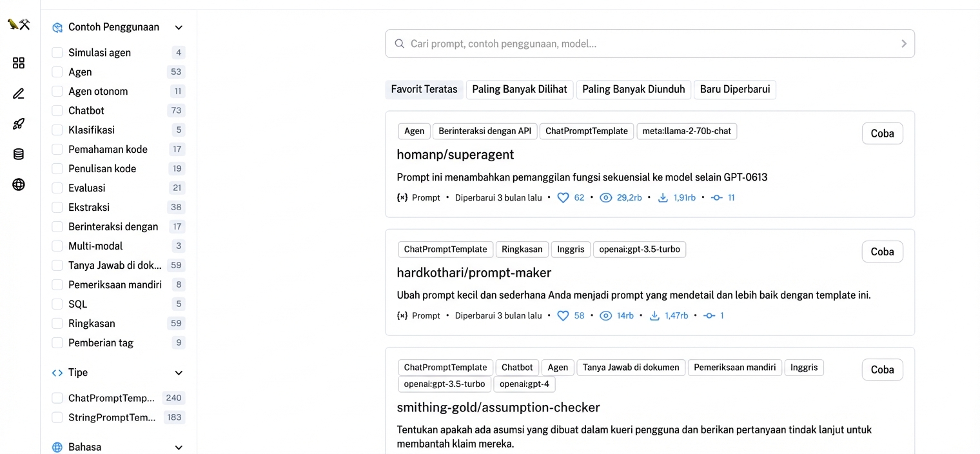Click the Cari prompt search field
The height and width of the screenshot is (454, 980).
coord(650,44)
